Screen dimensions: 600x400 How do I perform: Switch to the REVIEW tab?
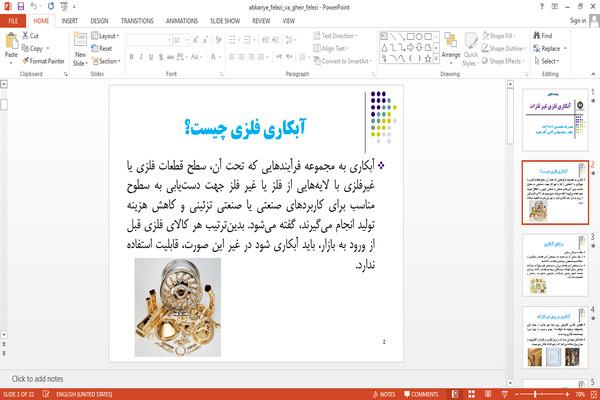(x=261, y=21)
